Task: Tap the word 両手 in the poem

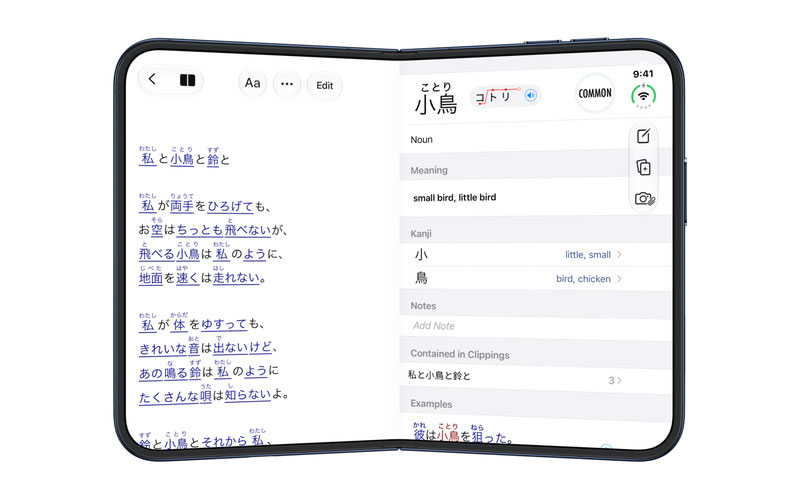Action: point(182,206)
